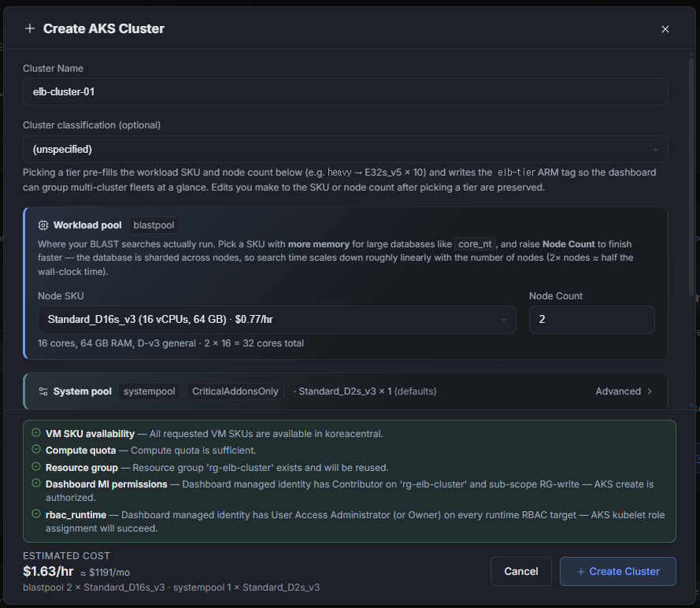700x608 pixels.
Task: Click the plus icon beside Create AKS Cluster
Action: click(x=30, y=28)
